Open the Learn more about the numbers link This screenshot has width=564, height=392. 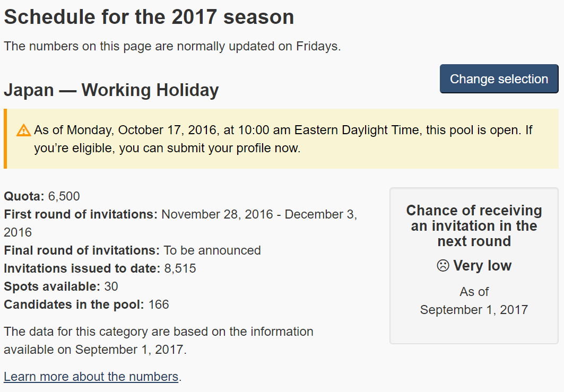[x=91, y=377]
